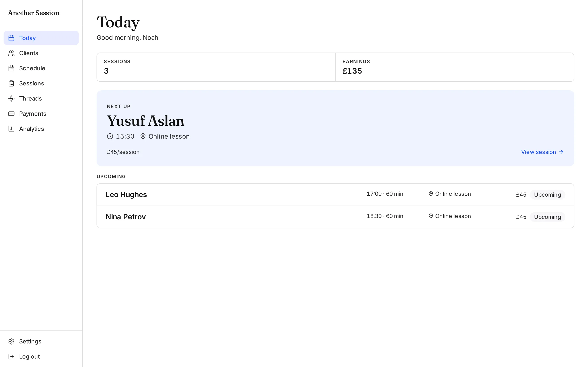Viewport: 588px width, 367px height.
Task: Click the Today calendar icon in sidebar
Action: click(x=11, y=38)
